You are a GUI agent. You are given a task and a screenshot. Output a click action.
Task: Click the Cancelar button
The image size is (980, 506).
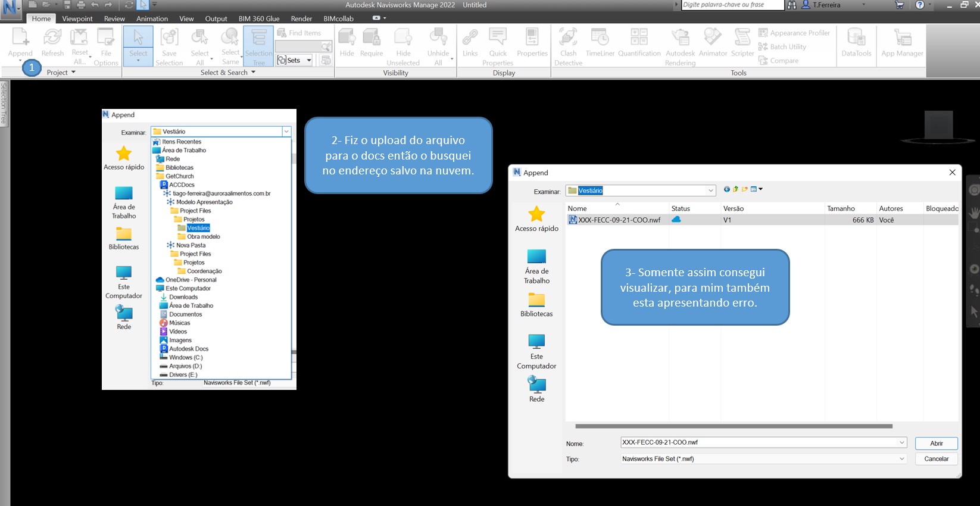click(x=937, y=459)
